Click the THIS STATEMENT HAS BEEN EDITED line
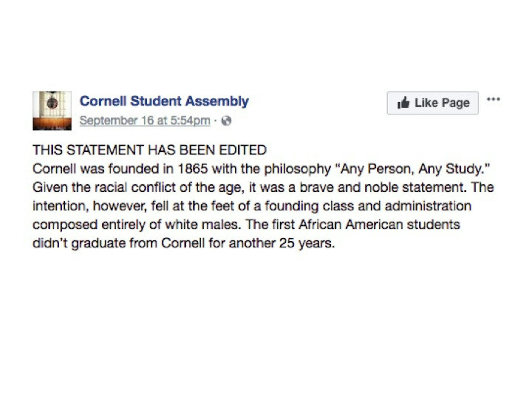Image resolution: width=532 pixels, height=399 pixels. (x=149, y=150)
